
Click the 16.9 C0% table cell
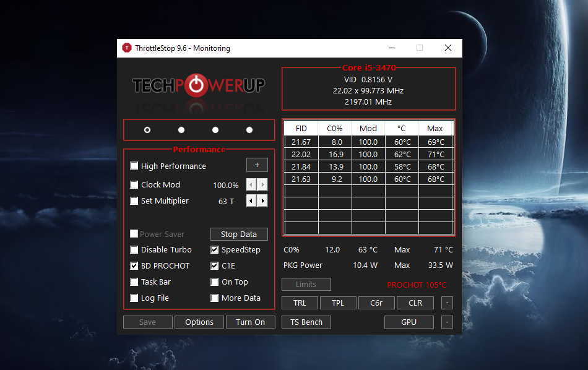pyautogui.click(x=335, y=155)
